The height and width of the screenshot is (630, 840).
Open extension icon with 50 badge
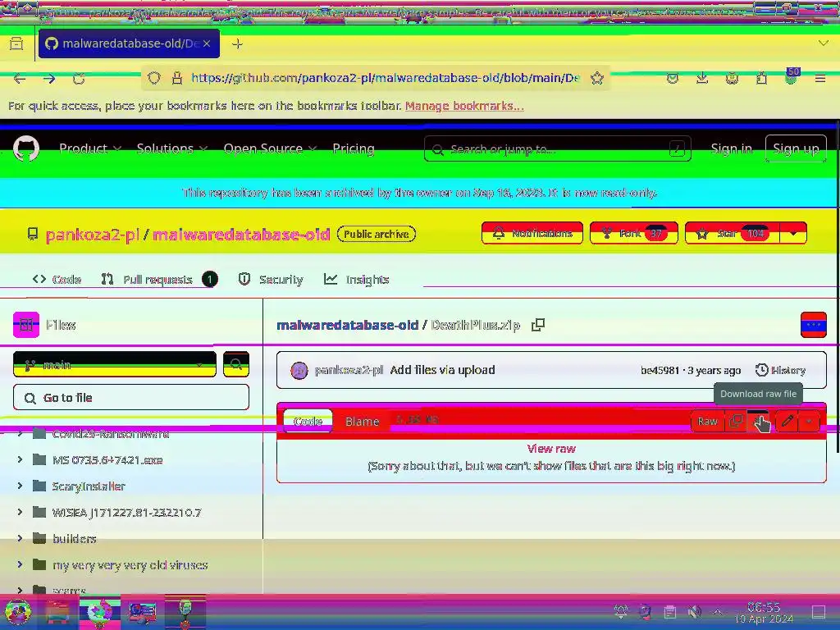coord(791,78)
